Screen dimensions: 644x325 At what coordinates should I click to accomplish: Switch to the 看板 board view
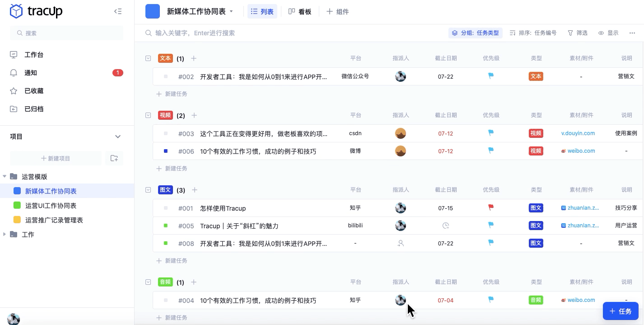click(x=300, y=11)
